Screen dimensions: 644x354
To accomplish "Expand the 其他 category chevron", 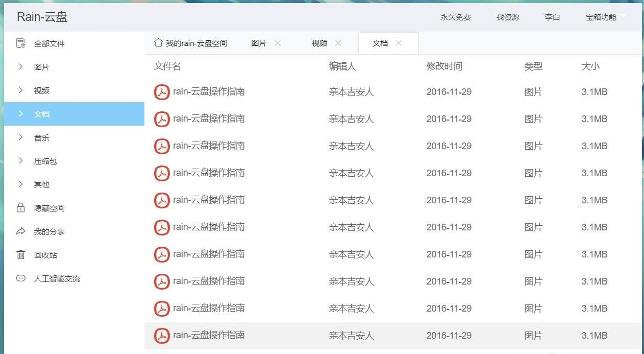I will [x=20, y=184].
